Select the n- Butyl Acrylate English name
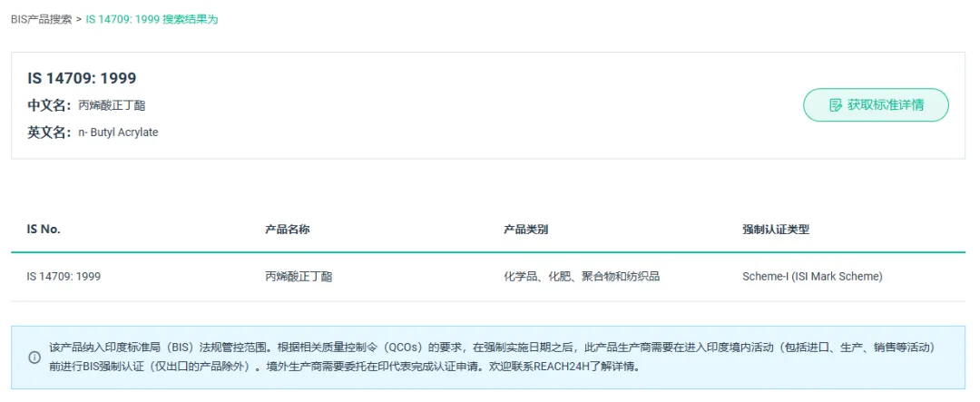 click(x=118, y=132)
